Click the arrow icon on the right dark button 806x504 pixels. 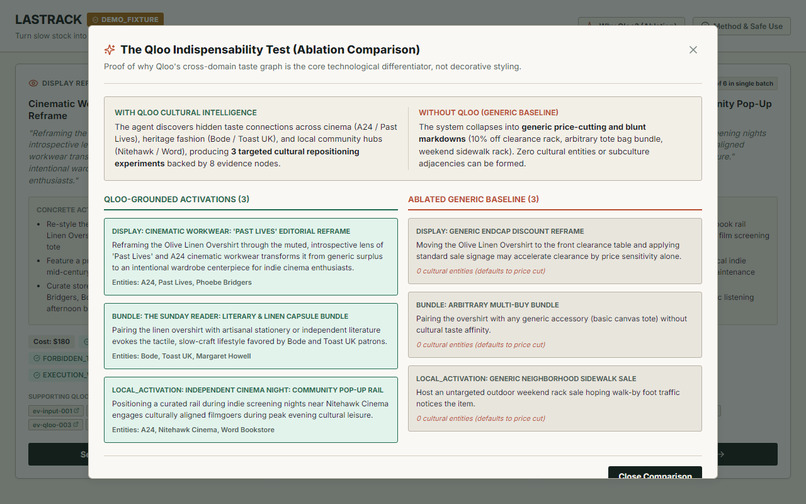pyautogui.click(x=721, y=454)
